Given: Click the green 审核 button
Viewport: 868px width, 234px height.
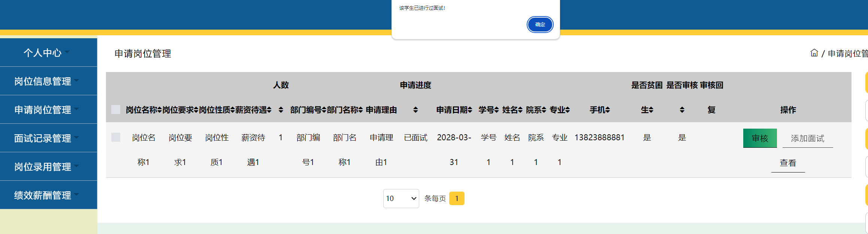Looking at the screenshot, I should tap(760, 138).
